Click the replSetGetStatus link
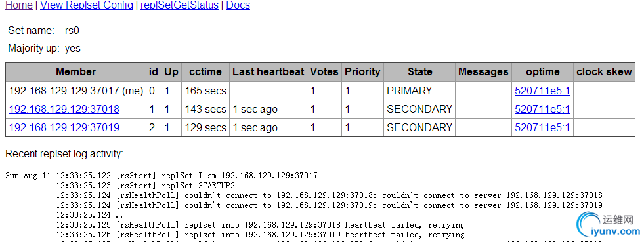 [179, 5]
